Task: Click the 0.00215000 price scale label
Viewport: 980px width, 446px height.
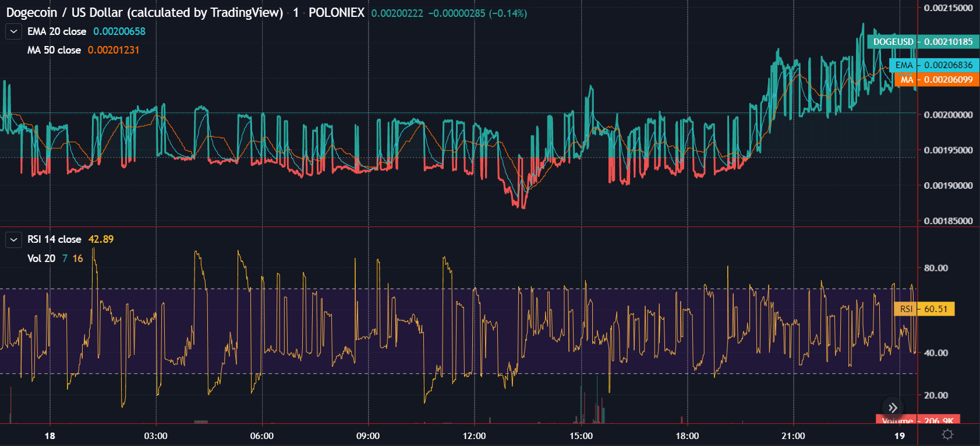Action: (x=948, y=8)
